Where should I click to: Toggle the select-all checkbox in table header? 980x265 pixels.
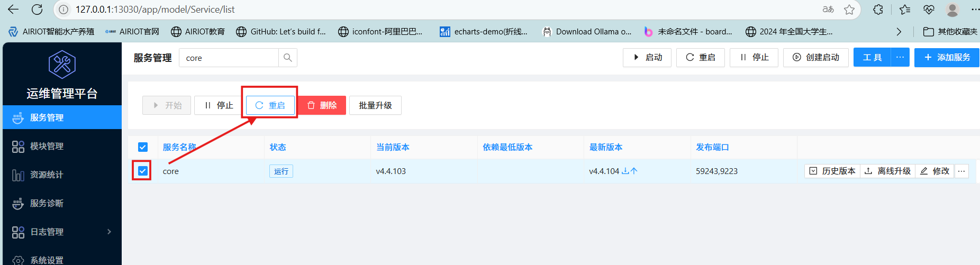(143, 147)
